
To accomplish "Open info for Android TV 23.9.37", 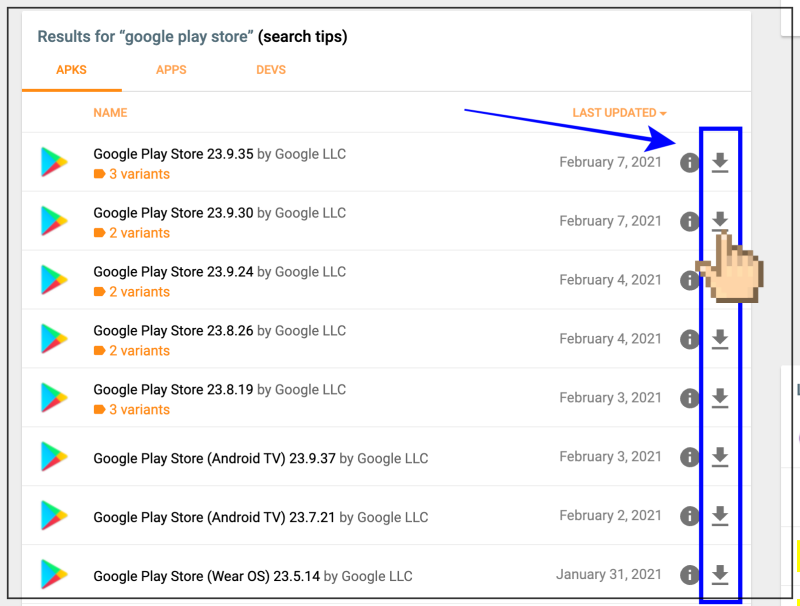I will point(689,457).
